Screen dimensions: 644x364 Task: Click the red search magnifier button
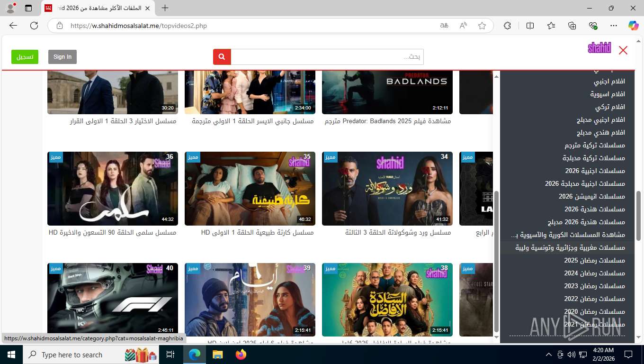click(x=222, y=57)
